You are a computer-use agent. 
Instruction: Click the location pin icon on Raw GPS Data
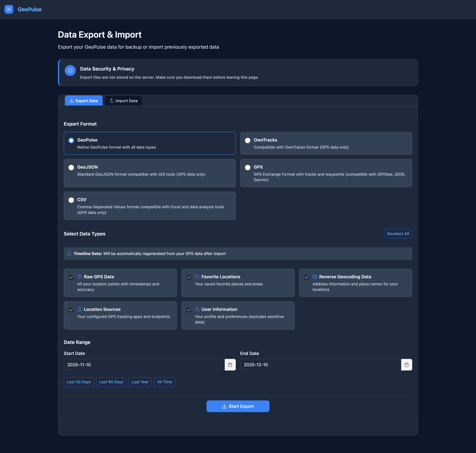79,277
